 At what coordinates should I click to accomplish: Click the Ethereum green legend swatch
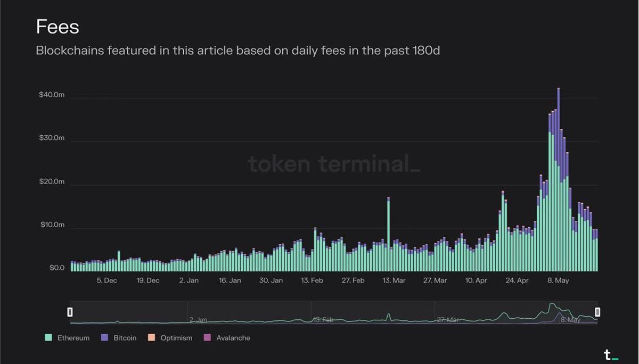click(48, 338)
